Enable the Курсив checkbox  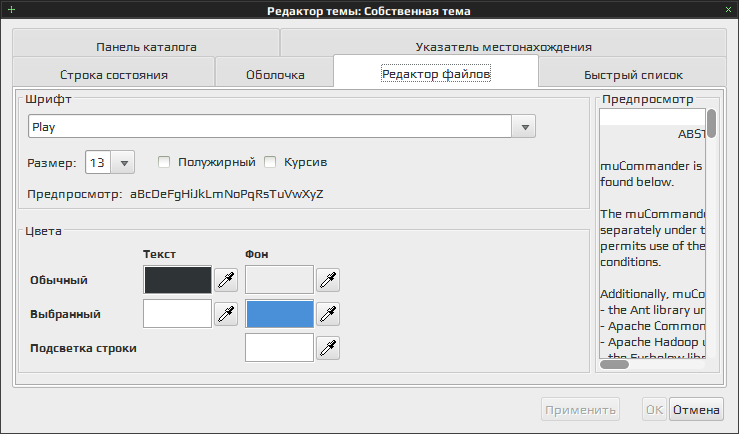point(270,162)
